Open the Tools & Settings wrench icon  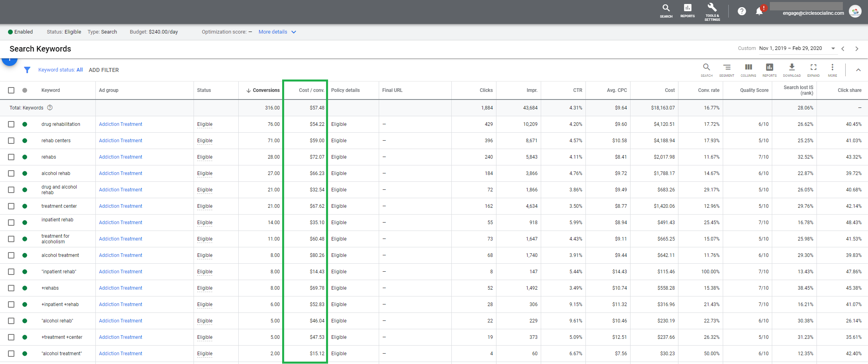click(x=712, y=11)
